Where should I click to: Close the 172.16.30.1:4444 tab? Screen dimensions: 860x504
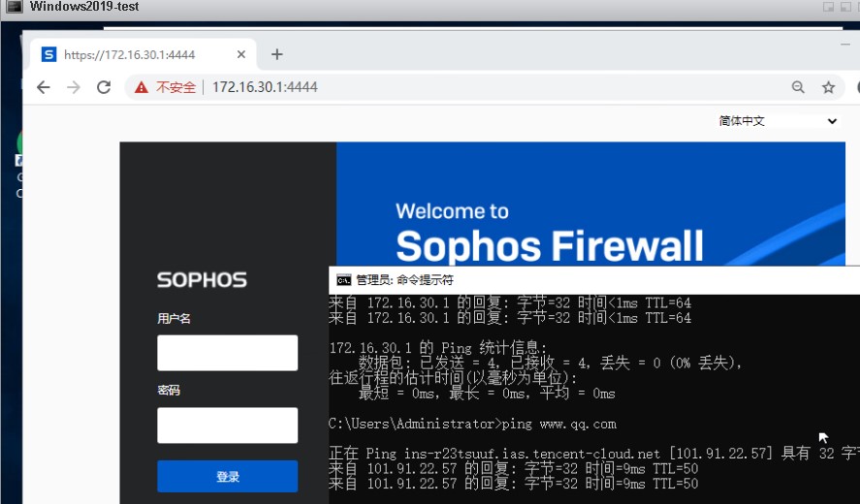point(241,54)
